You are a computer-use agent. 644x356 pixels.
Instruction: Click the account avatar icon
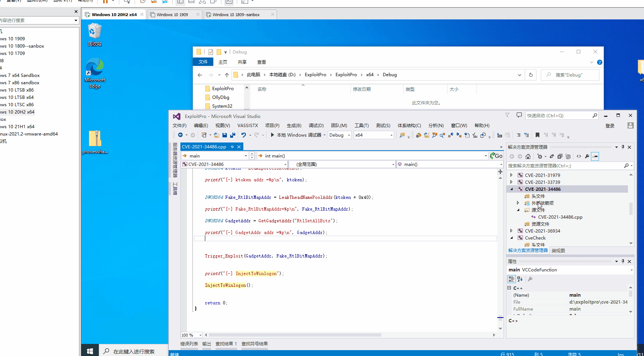point(630,125)
